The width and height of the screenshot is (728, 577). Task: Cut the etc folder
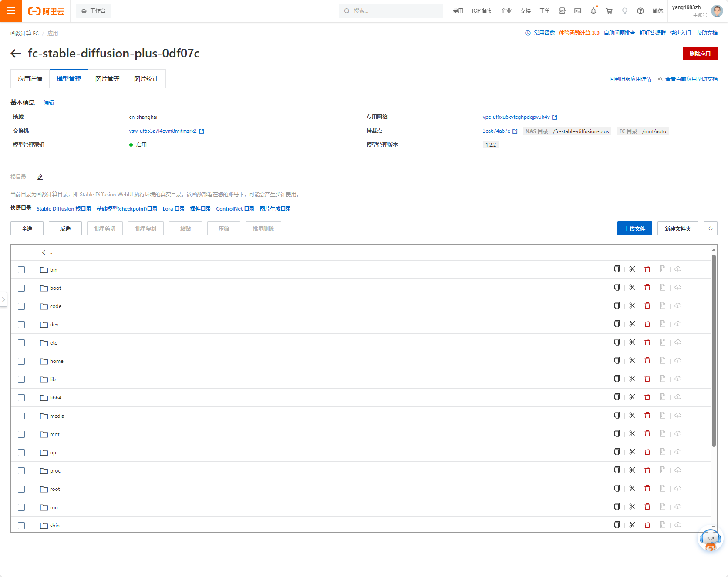click(x=632, y=342)
